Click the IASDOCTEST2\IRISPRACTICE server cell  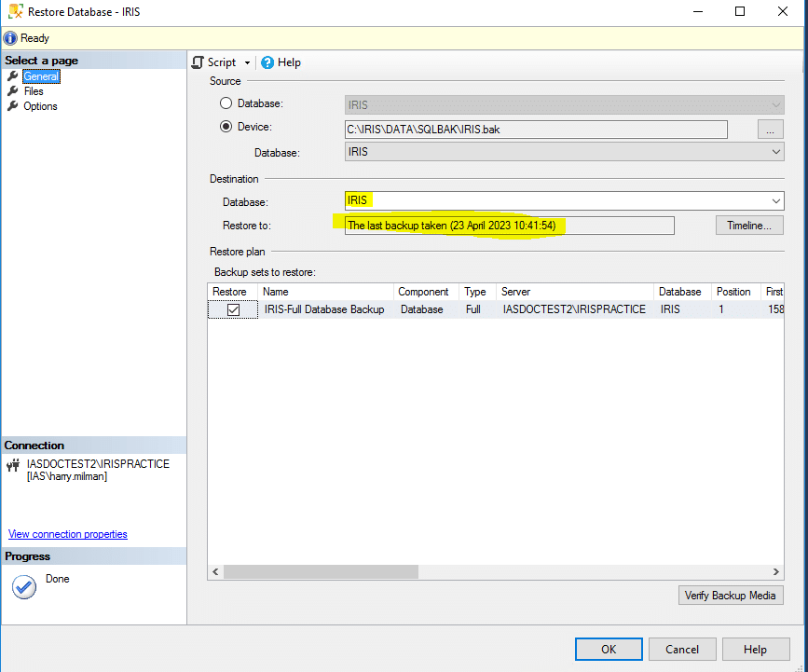click(574, 309)
